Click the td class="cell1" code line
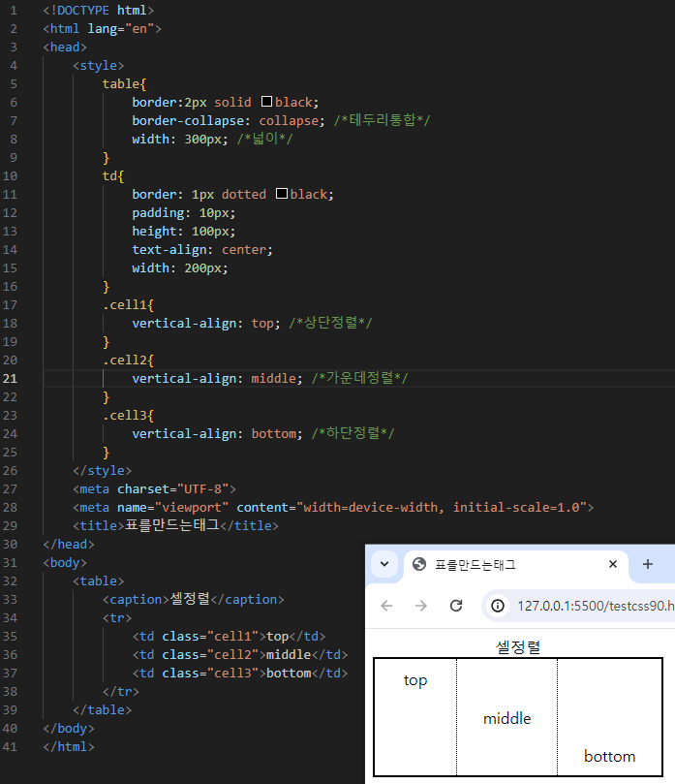Viewport: 675px width, 784px height. (229, 636)
